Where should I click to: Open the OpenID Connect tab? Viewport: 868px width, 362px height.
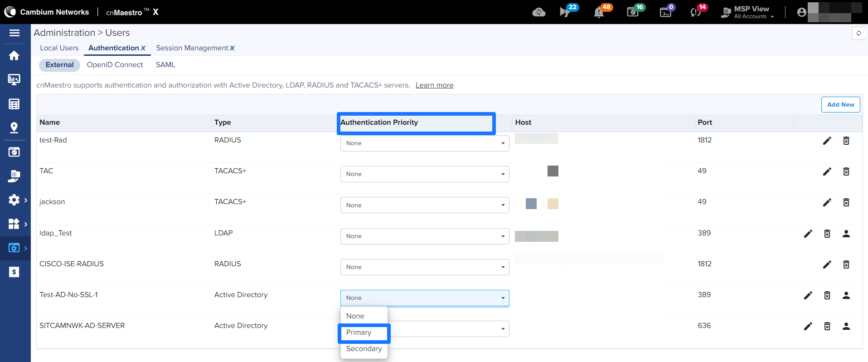[x=115, y=65]
